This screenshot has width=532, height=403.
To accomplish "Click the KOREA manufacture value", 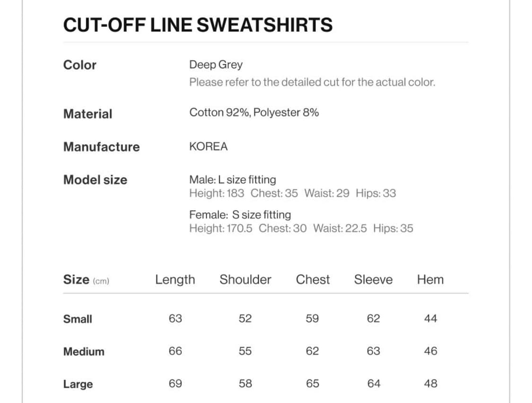I will 208,146.
